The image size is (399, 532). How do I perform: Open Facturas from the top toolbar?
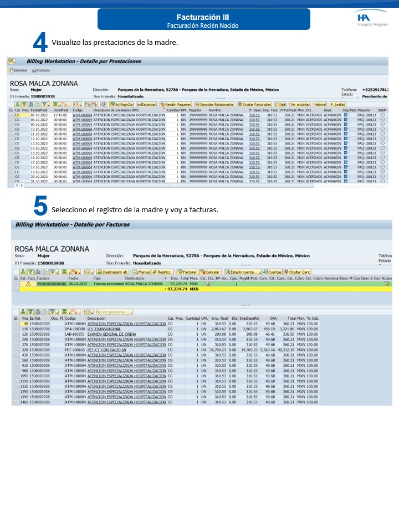pos(42,71)
